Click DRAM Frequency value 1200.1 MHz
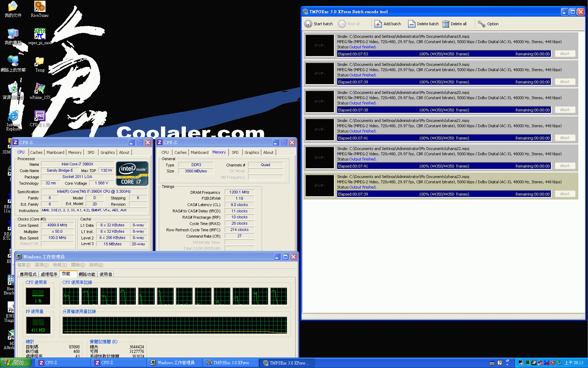This screenshot has width=588, height=368. (x=239, y=192)
